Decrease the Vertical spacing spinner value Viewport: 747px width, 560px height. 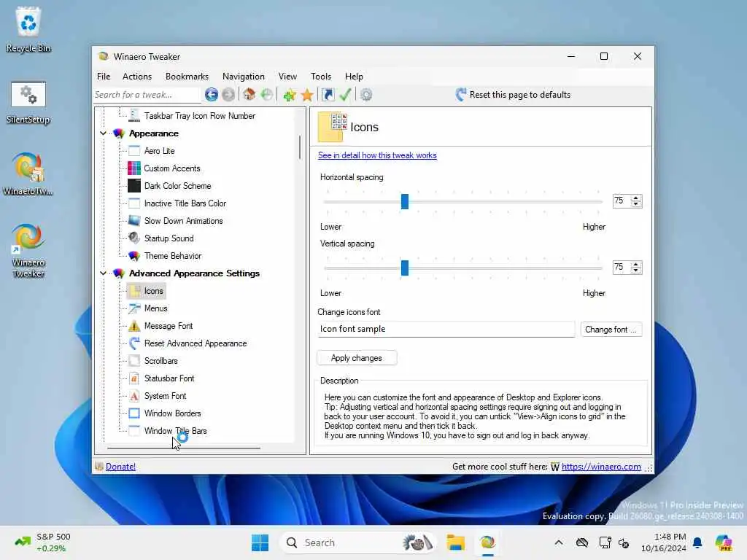point(635,271)
